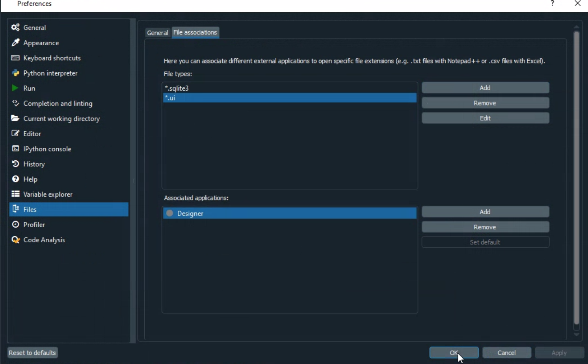Screen dimensions: 588x364
Task: Select the Code Analysis icon
Action: (15, 240)
